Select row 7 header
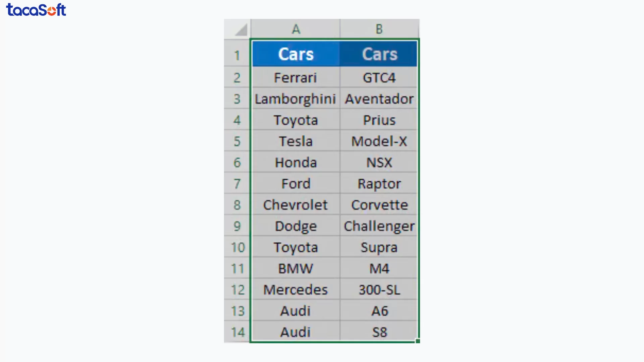This screenshot has height=362, width=644. pos(237,183)
